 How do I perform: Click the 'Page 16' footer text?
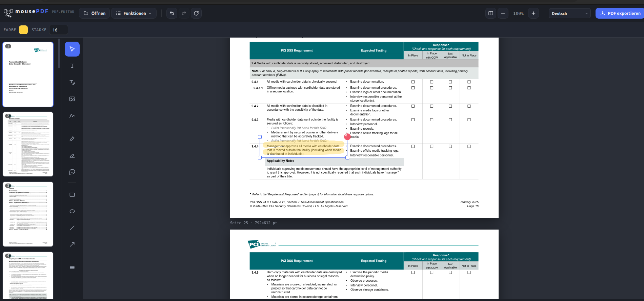[x=472, y=206]
